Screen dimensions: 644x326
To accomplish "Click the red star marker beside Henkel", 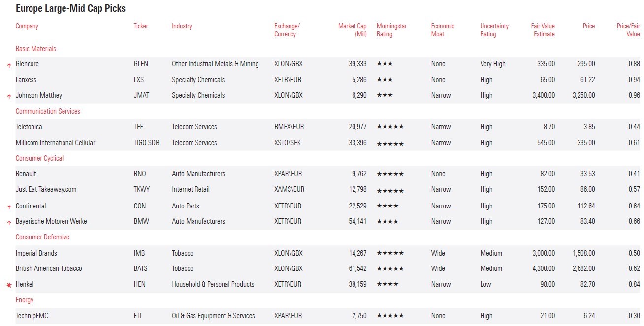I will pos(9,285).
